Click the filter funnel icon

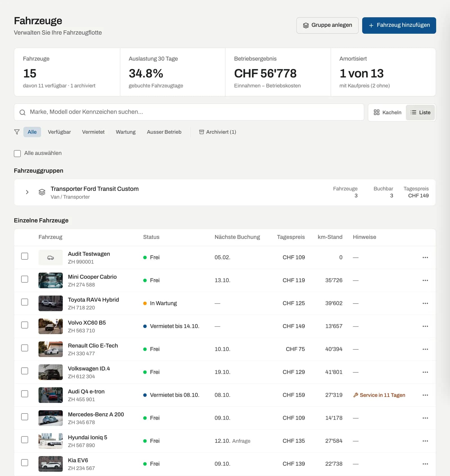pos(17,132)
